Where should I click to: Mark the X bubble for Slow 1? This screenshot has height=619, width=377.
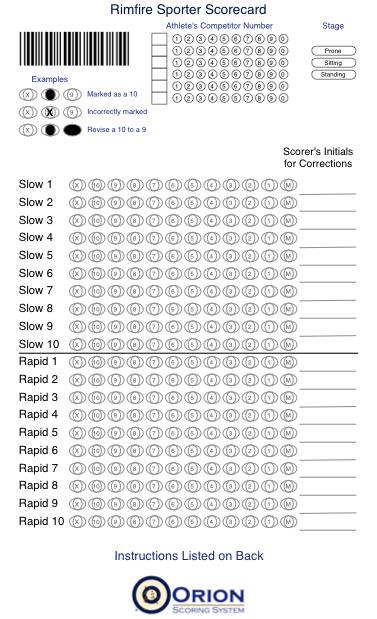coord(77,185)
